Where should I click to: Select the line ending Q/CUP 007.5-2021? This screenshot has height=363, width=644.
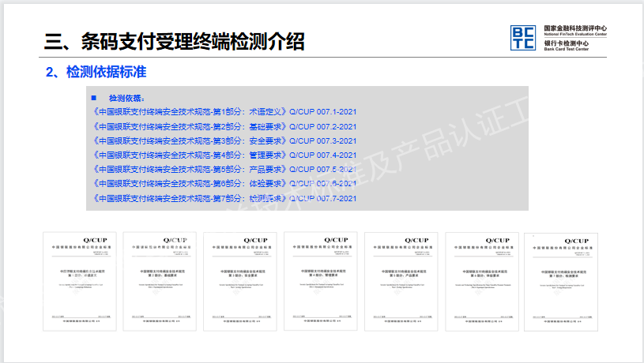click(x=224, y=170)
